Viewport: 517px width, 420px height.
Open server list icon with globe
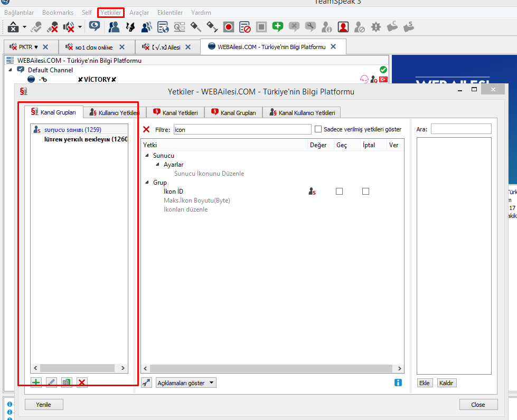(x=163, y=27)
